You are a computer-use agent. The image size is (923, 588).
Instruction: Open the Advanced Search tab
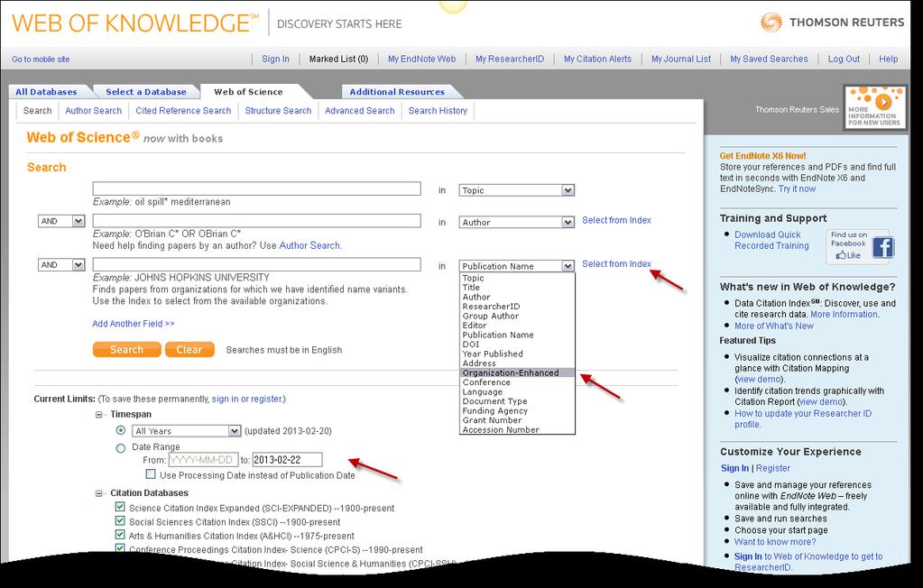coord(360,111)
